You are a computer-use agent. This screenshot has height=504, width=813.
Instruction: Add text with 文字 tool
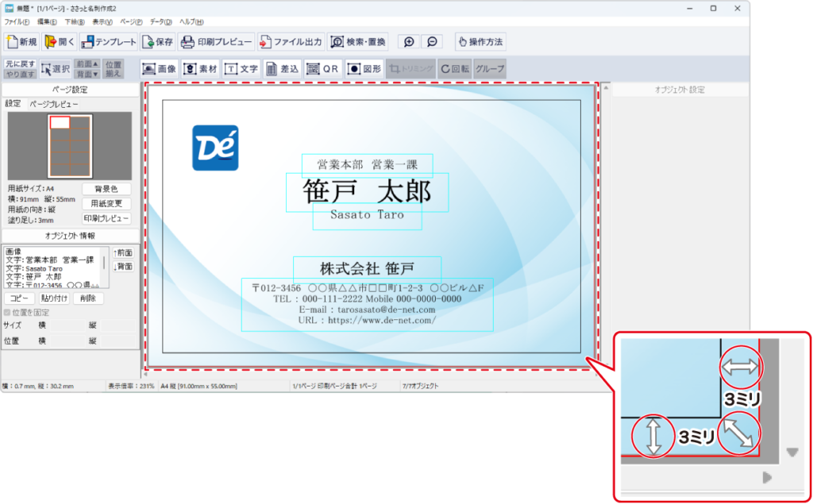(241, 69)
